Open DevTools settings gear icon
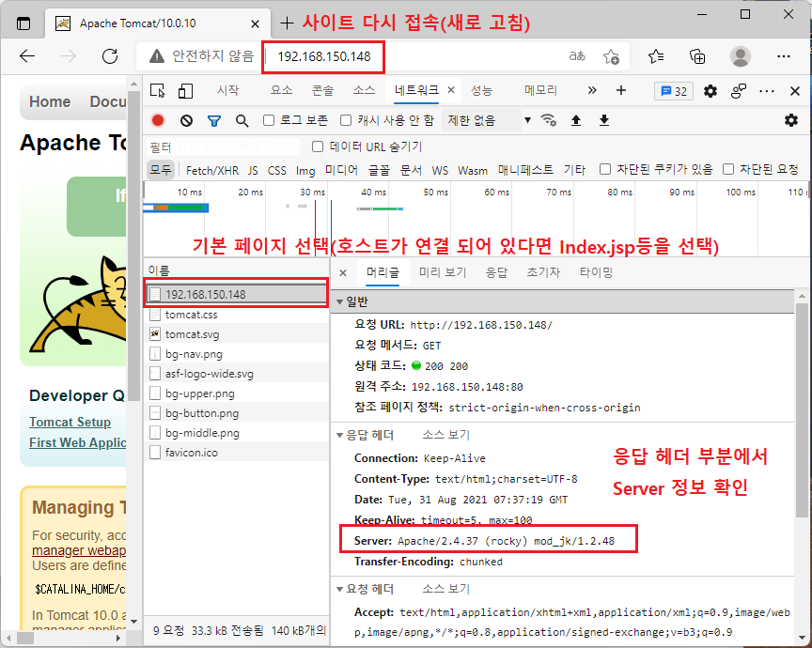This screenshot has width=812, height=648. 710,91
